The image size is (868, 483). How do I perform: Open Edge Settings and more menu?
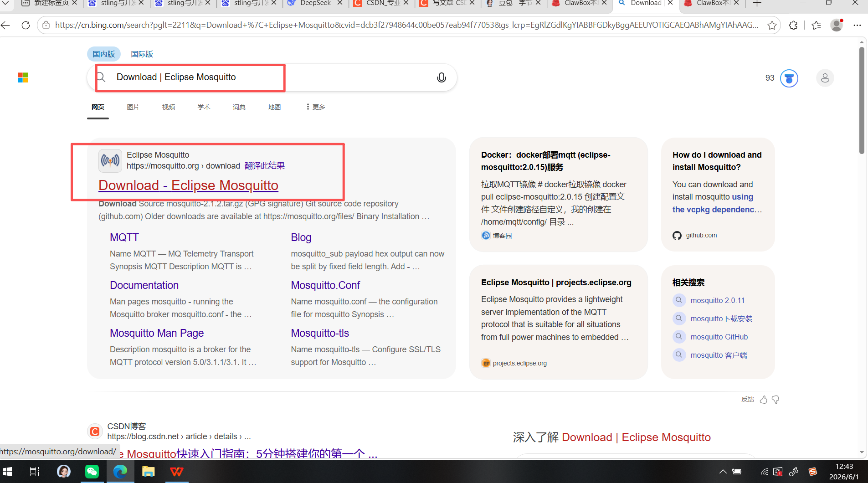[x=857, y=25]
